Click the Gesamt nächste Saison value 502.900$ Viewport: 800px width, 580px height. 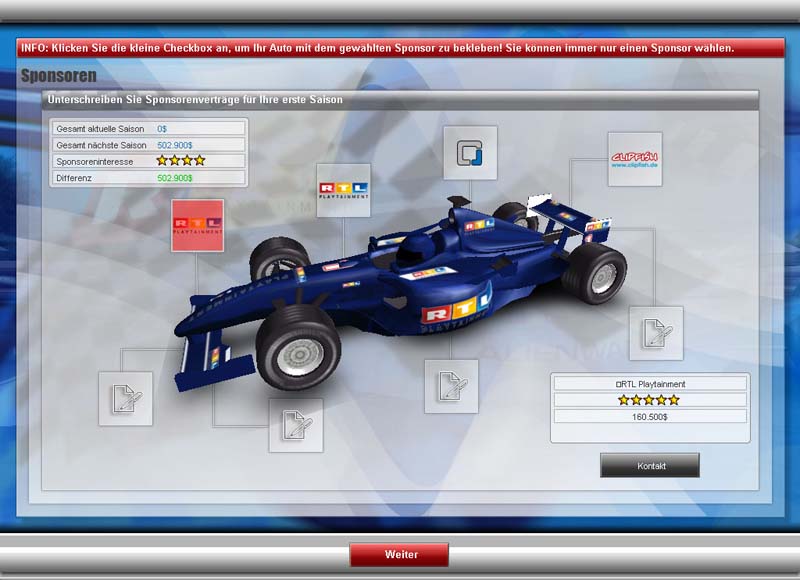pyautogui.click(x=176, y=145)
